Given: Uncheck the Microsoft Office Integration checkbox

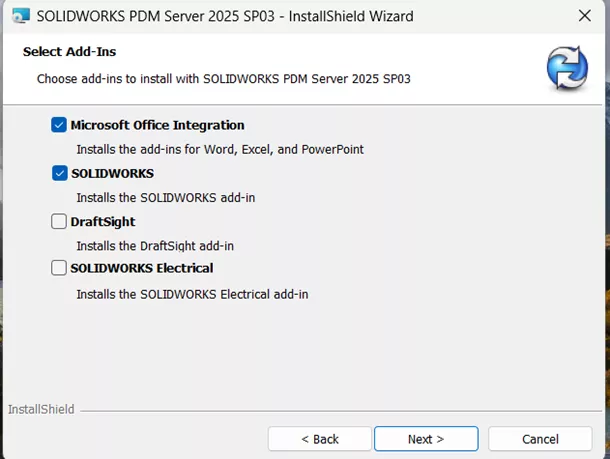Looking at the screenshot, I should [x=59, y=125].
